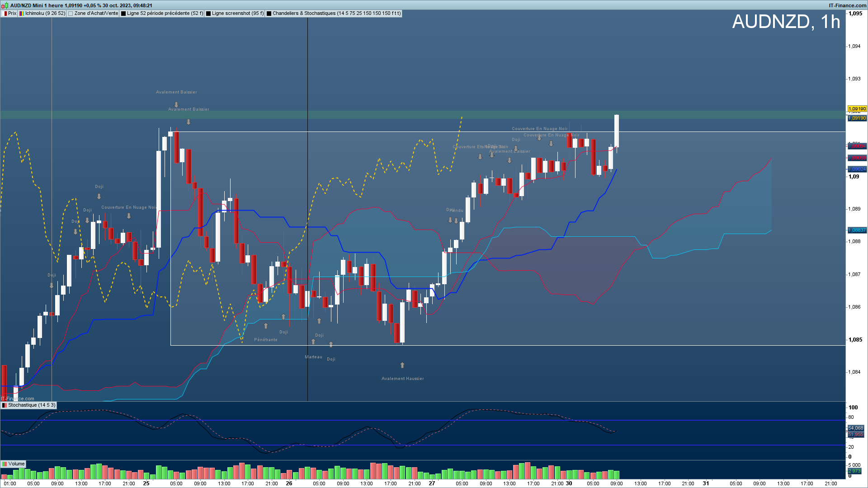Click the Ligne screenshot black square icon

point(208,14)
